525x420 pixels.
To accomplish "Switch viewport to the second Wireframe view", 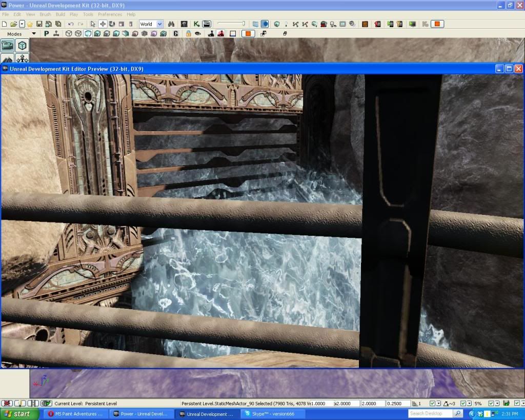I will [x=78, y=33].
